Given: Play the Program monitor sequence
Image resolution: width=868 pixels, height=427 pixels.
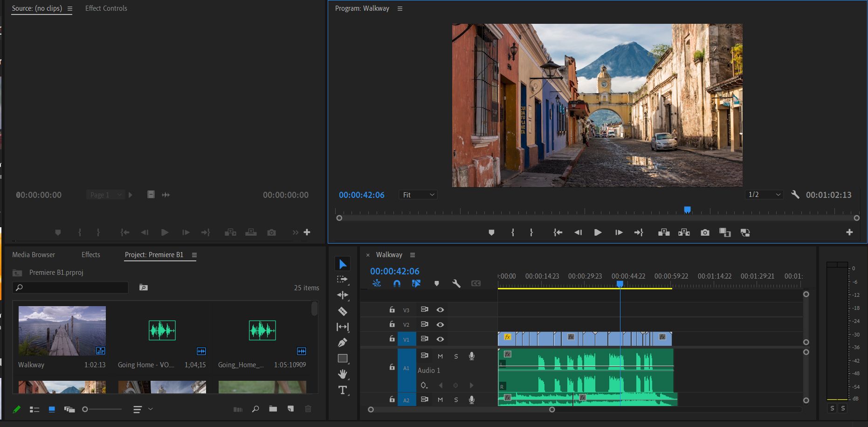Looking at the screenshot, I should [598, 232].
